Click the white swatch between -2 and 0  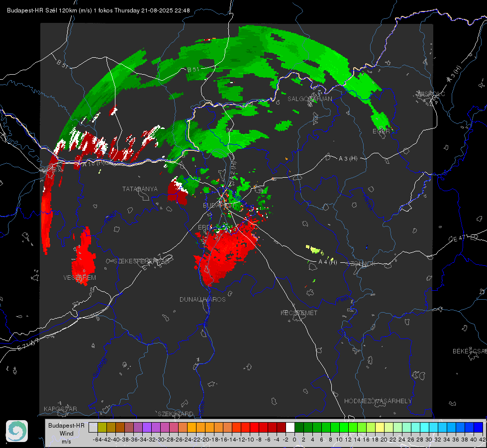pyautogui.click(x=290, y=427)
